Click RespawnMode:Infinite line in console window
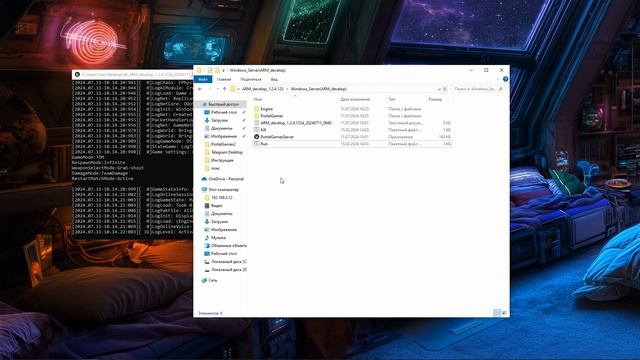 click(x=99, y=162)
